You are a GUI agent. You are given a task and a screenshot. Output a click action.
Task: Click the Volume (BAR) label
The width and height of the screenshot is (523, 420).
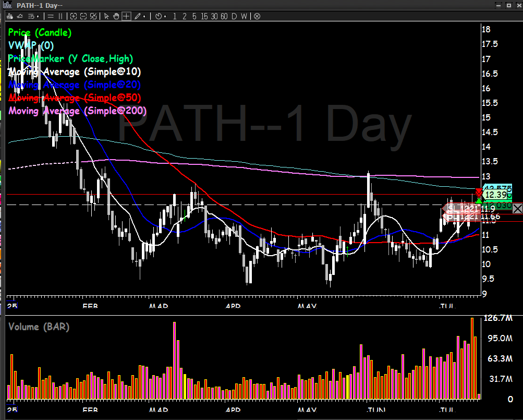[39, 327]
